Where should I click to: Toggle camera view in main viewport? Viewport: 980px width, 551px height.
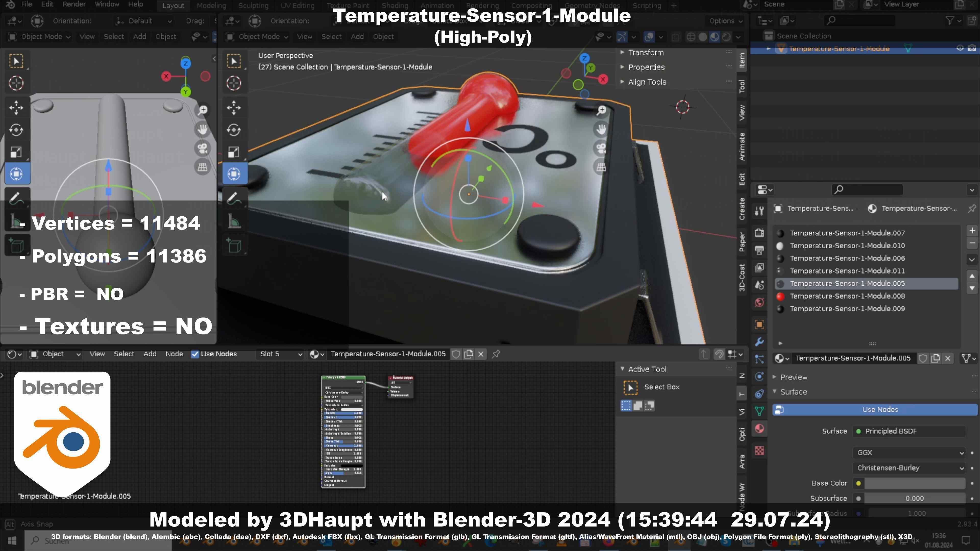pyautogui.click(x=602, y=148)
